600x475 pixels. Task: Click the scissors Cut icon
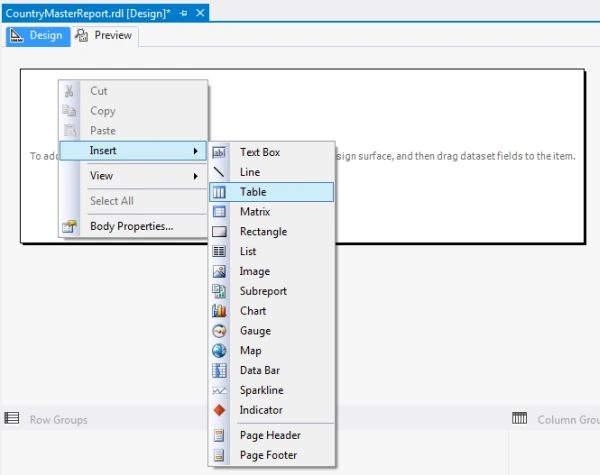pyautogui.click(x=69, y=91)
